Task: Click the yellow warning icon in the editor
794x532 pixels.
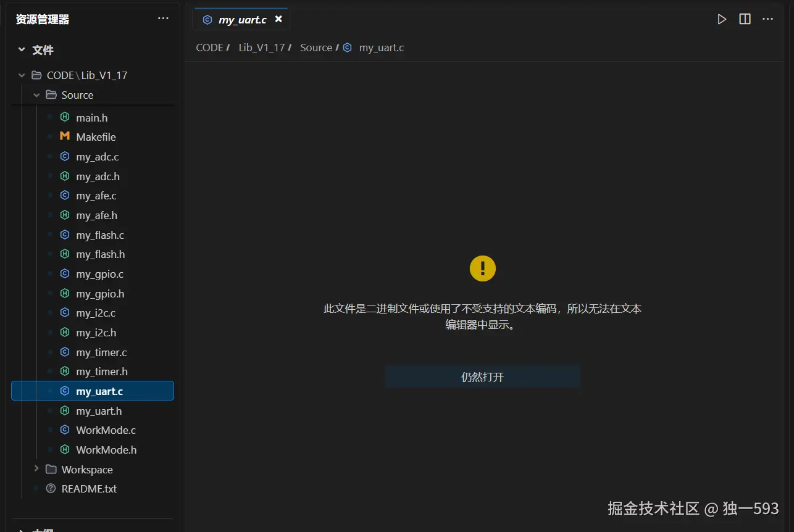Action: tap(482, 268)
